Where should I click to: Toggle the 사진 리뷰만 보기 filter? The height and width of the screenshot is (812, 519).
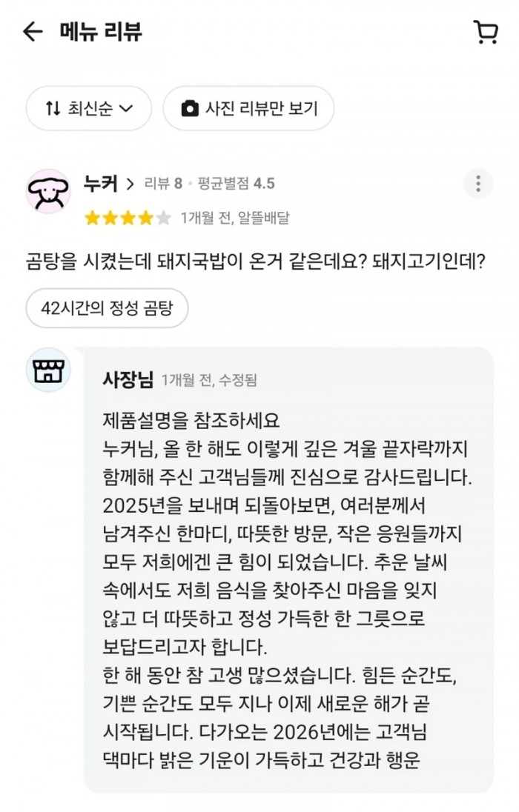[x=248, y=108]
